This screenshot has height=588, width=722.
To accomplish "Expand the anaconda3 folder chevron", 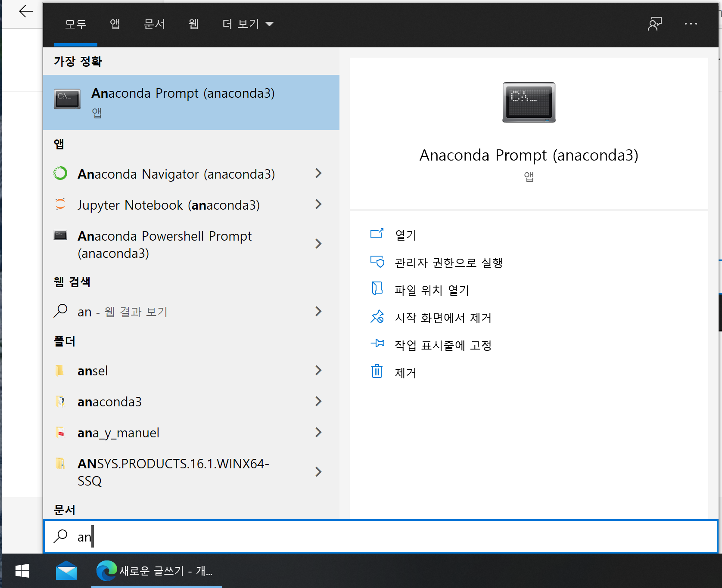I will click(318, 401).
